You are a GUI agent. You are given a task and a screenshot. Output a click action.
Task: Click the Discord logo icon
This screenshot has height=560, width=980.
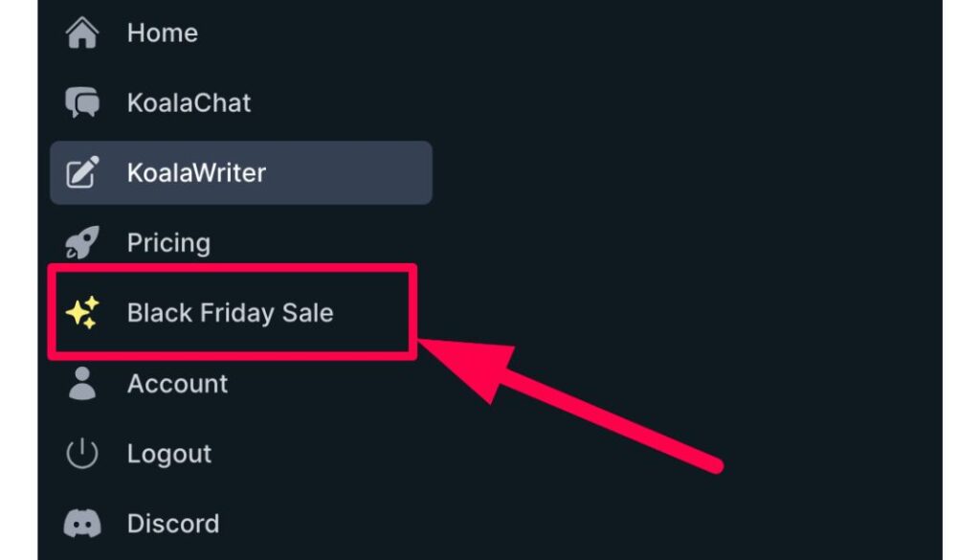click(x=81, y=524)
